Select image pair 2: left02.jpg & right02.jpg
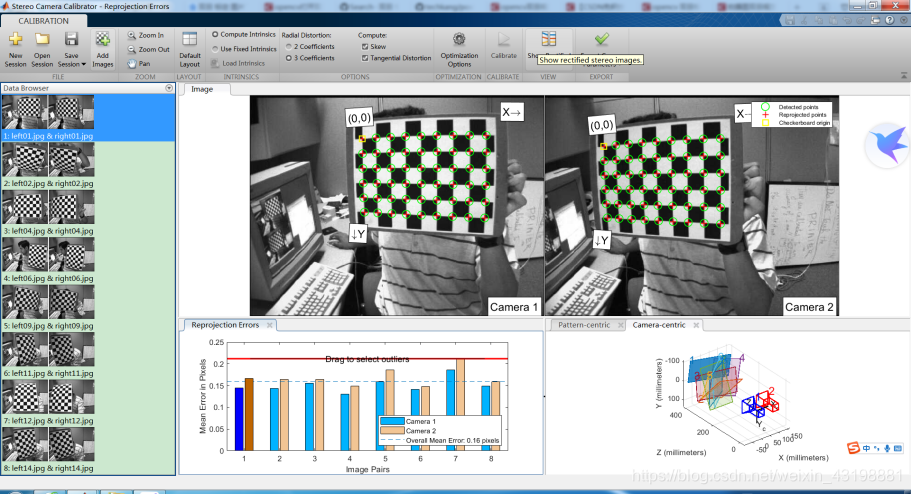 coord(88,166)
